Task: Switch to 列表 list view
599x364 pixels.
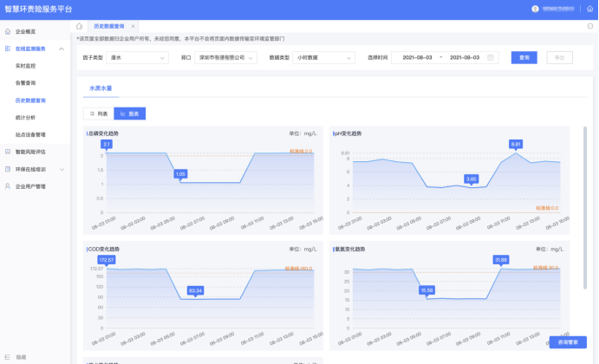Action: (x=99, y=114)
